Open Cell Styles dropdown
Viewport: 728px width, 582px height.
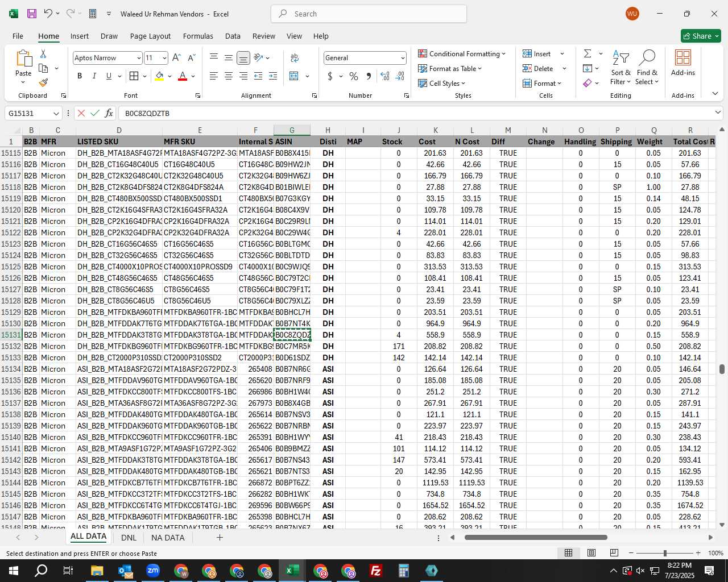tap(442, 83)
